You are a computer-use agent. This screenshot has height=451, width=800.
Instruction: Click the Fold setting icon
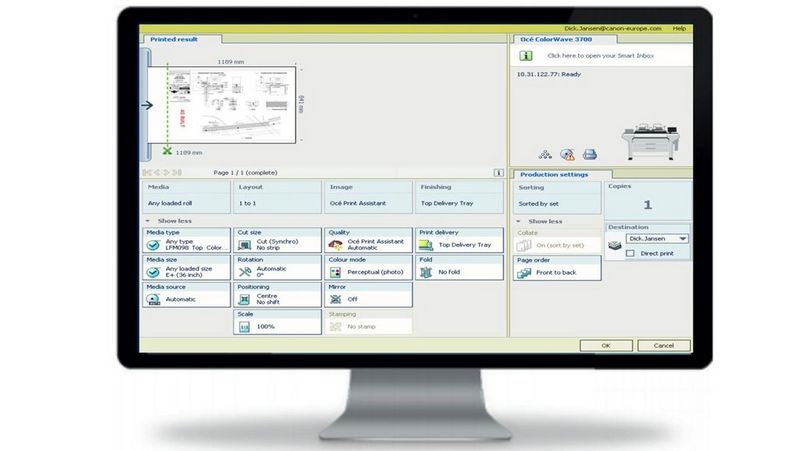pyautogui.click(x=426, y=271)
